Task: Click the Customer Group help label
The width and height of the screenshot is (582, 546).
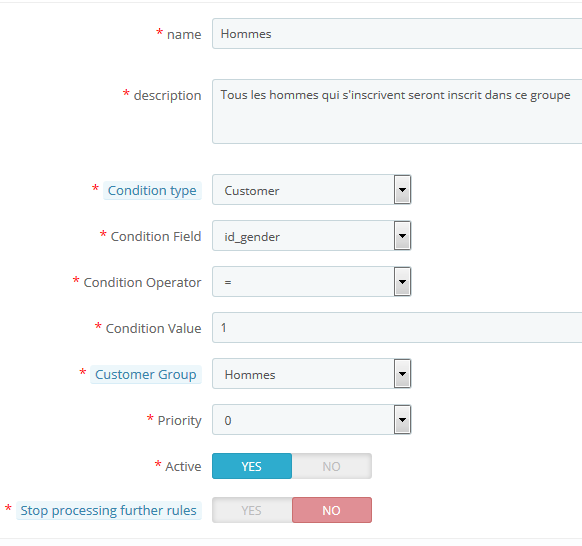Action: tap(146, 375)
